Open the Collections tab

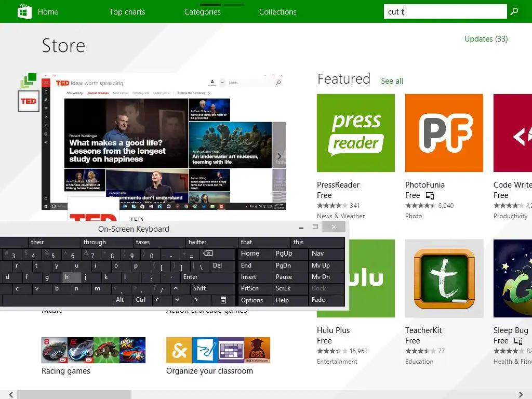tap(277, 12)
